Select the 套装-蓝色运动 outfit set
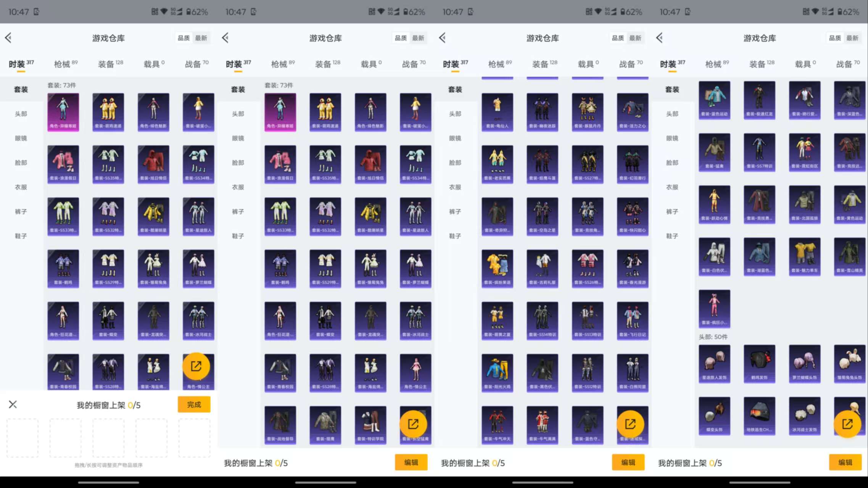 coord(714,100)
